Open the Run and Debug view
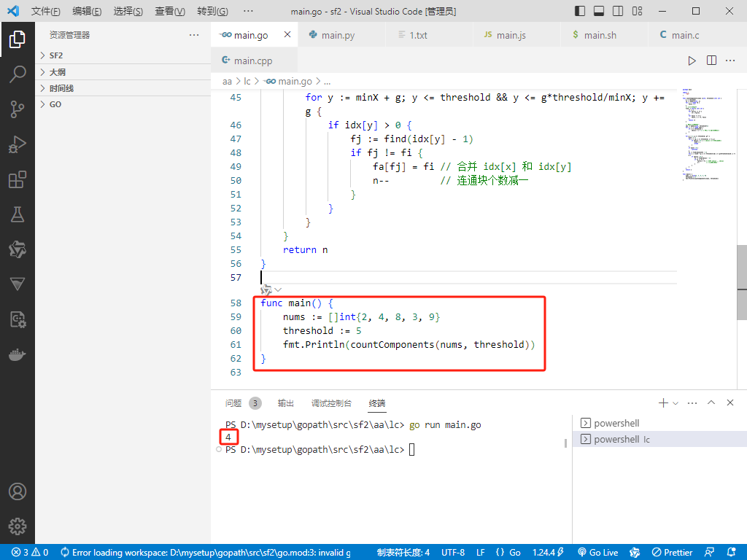The width and height of the screenshot is (747, 560). (18, 144)
